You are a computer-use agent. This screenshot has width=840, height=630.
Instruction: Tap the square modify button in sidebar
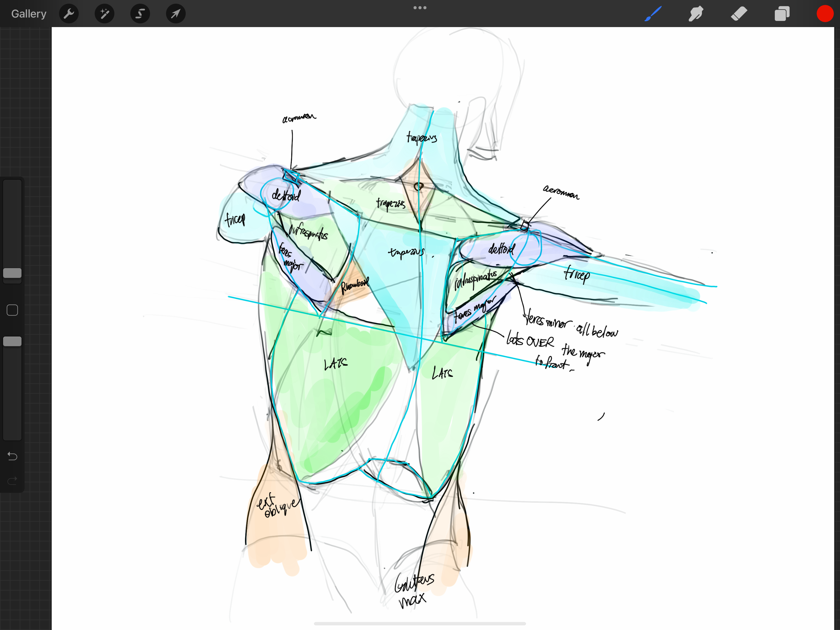(12, 310)
